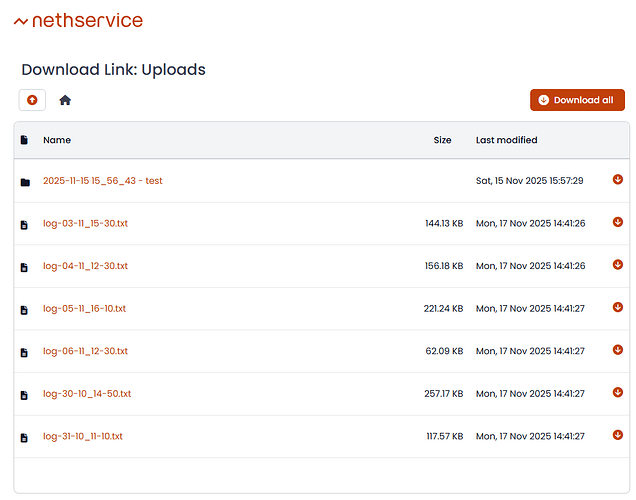
Task: Download log-30-10_14-50.txt using its arrow icon
Action: (617, 393)
